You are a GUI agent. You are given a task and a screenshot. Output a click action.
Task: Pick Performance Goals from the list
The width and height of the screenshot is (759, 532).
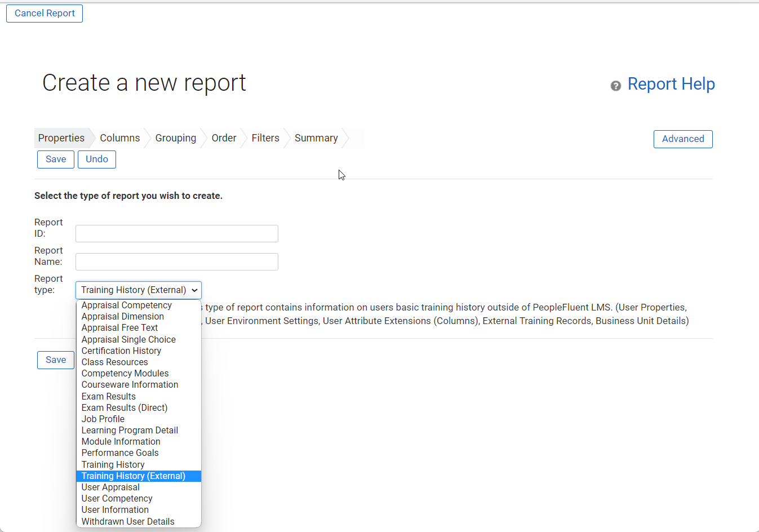pyautogui.click(x=139, y=453)
